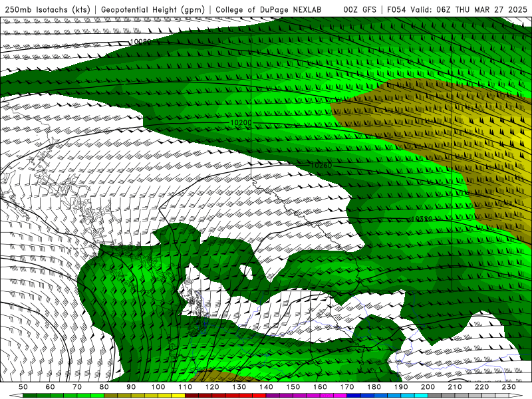The height and width of the screenshot is (399, 532).
Task: Click the 50 kts legend value
Action: point(23,387)
